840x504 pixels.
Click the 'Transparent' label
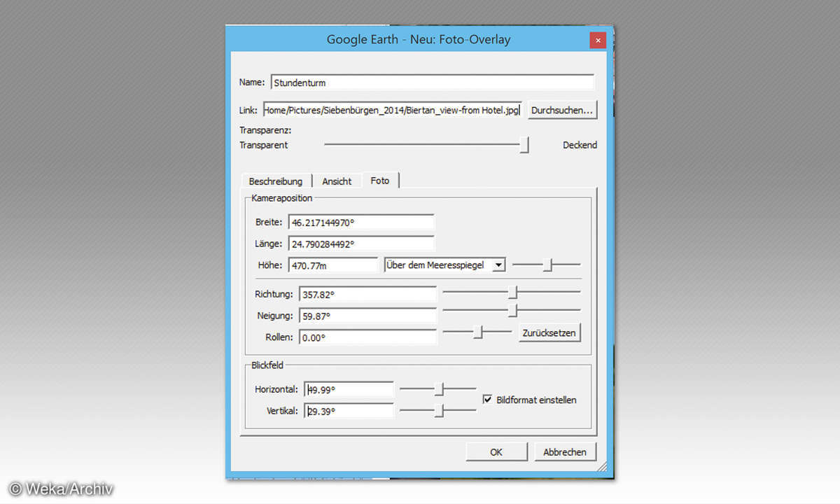pyautogui.click(x=264, y=146)
